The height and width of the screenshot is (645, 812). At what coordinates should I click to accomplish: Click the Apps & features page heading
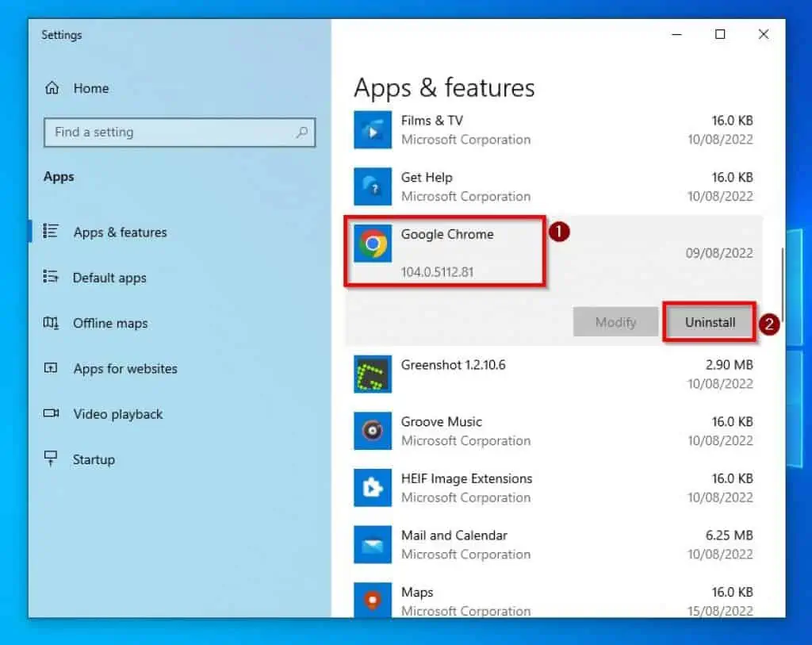444,87
